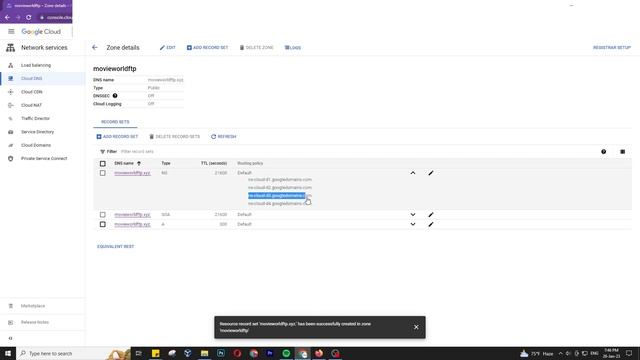Open Load balancing in sidebar
This screenshot has width=640, height=360.
click(x=36, y=65)
